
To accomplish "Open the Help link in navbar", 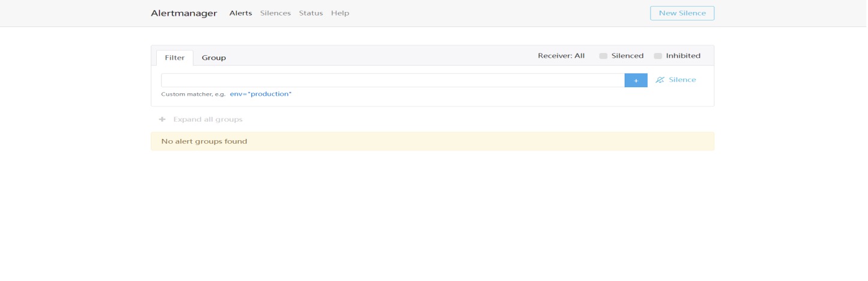I will click(340, 13).
